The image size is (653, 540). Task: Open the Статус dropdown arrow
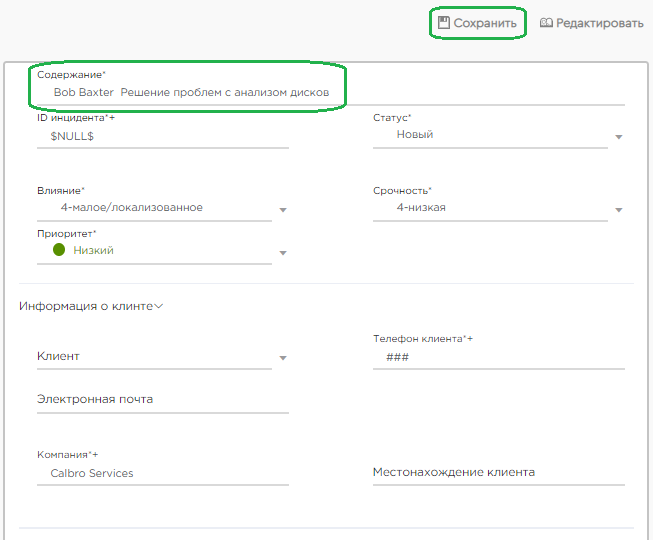pos(619,137)
